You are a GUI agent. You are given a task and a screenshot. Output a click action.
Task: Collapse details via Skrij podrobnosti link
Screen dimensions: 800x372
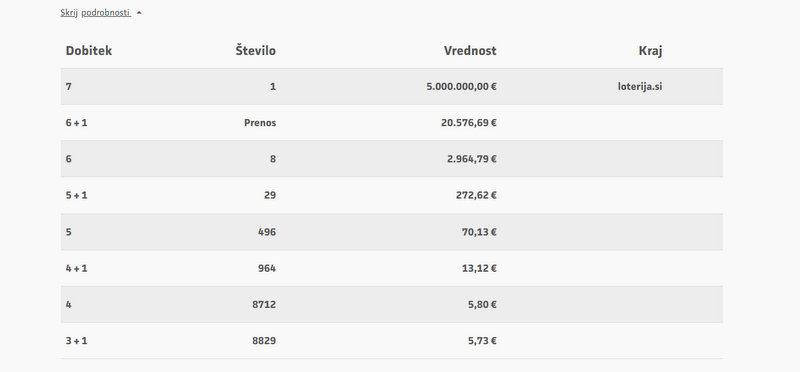95,13
